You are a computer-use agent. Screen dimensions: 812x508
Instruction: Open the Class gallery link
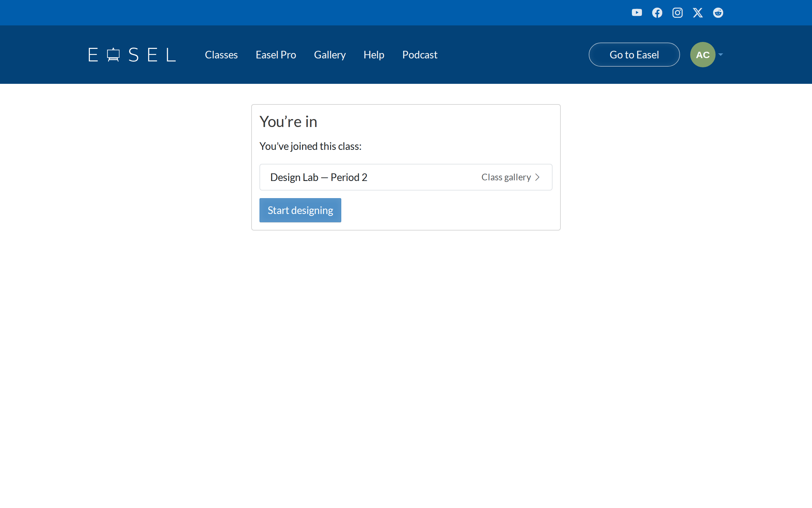point(510,177)
